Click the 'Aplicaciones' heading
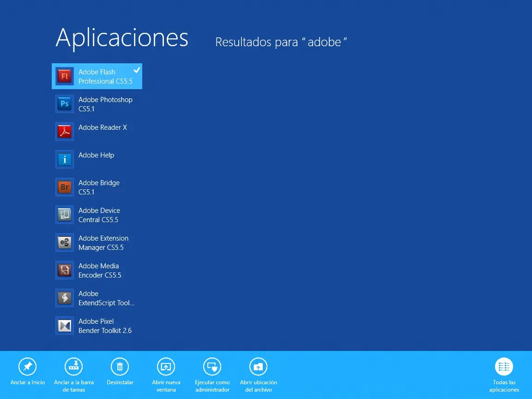The image size is (532, 399). coord(122,38)
